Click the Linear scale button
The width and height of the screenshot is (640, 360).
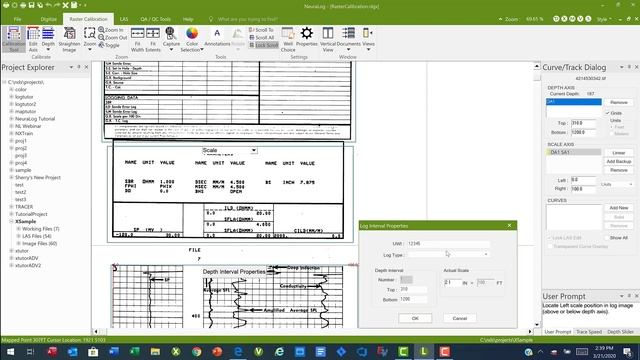[x=619, y=153]
